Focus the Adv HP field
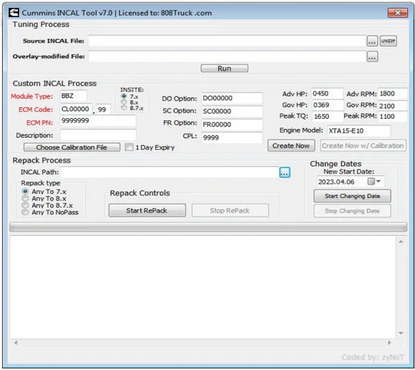Viewport: 415px width, 370px height. (327, 94)
